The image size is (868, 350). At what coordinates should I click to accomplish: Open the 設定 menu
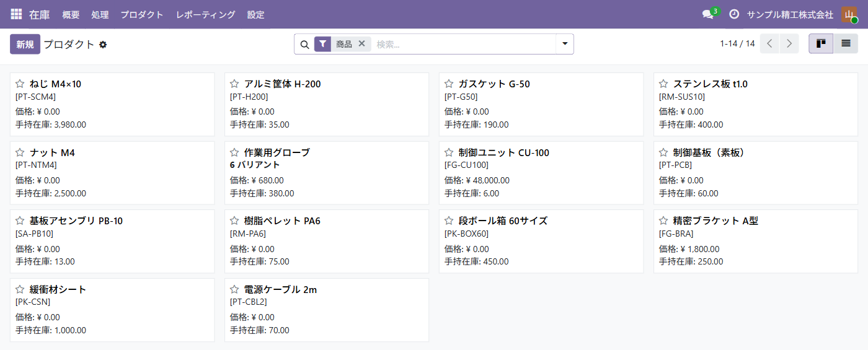click(x=255, y=14)
